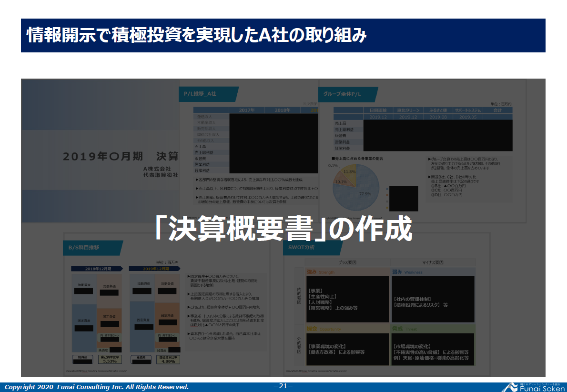Click the Funai Soken logo
567x392 pixels.
click(x=534, y=386)
